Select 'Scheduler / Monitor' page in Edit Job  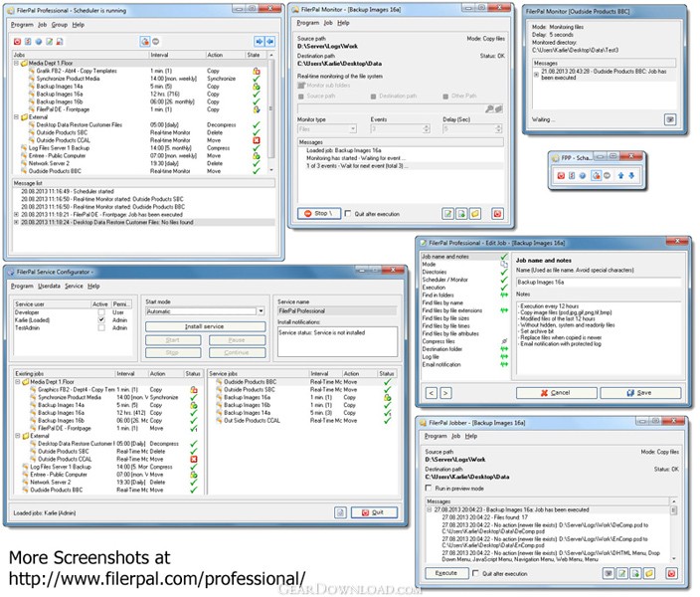[x=445, y=280]
